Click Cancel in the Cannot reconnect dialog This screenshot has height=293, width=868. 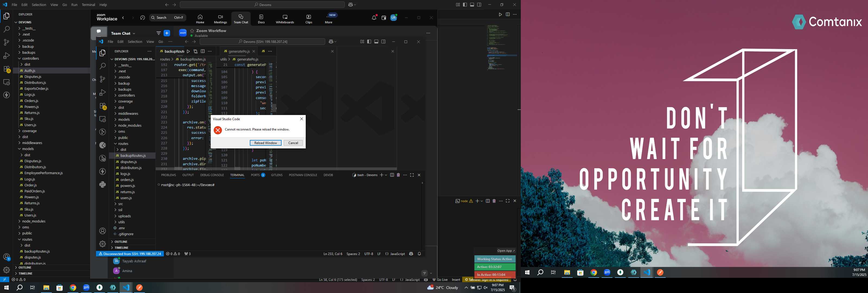coord(293,143)
